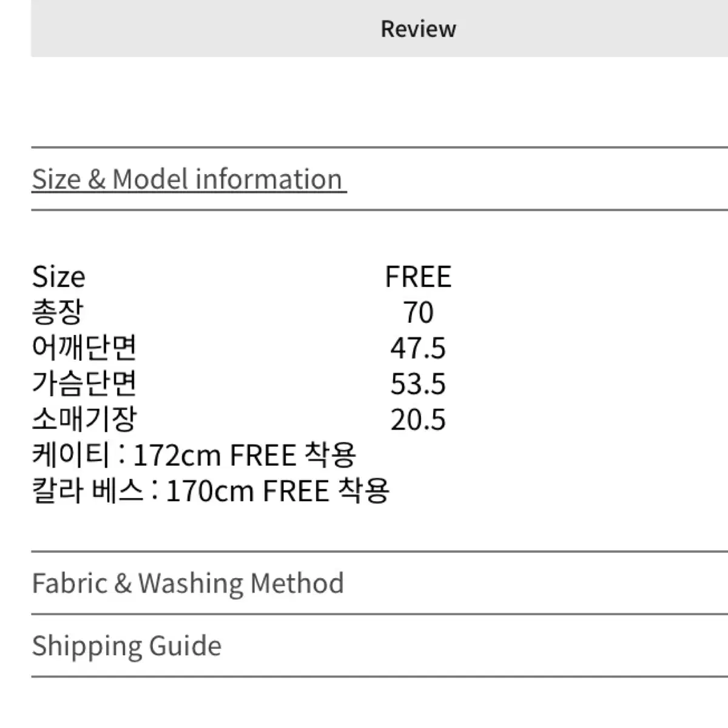The width and height of the screenshot is (728, 728).
Task: Select the 총장 length row label
Action: coord(58,312)
